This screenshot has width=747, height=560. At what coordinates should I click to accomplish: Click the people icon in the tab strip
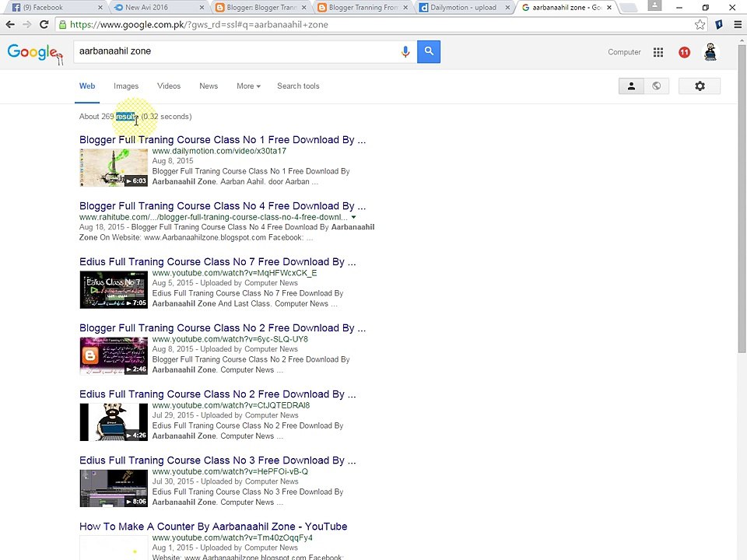654,5
